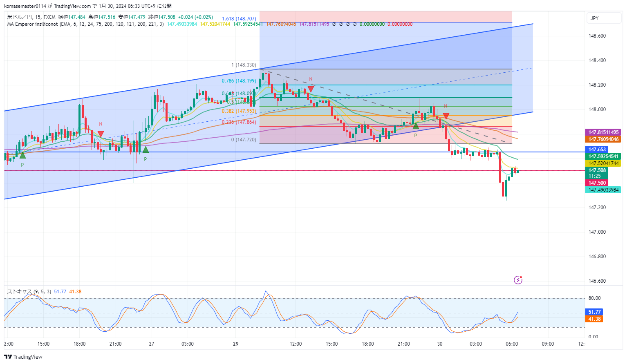The height and width of the screenshot is (364, 627).
Task: Select the Fibonacci 0.786 (148.199) label
Action: tap(239, 81)
